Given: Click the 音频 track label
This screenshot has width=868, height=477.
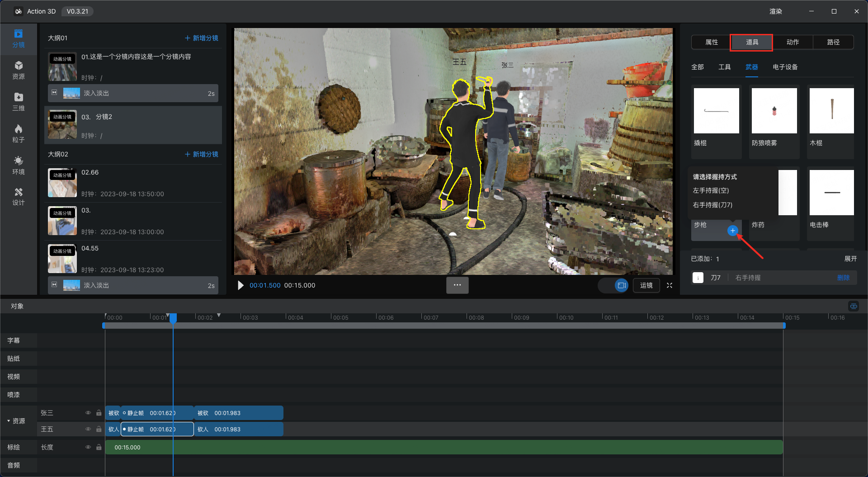Looking at the screenshot, I should tap(14, 465).
